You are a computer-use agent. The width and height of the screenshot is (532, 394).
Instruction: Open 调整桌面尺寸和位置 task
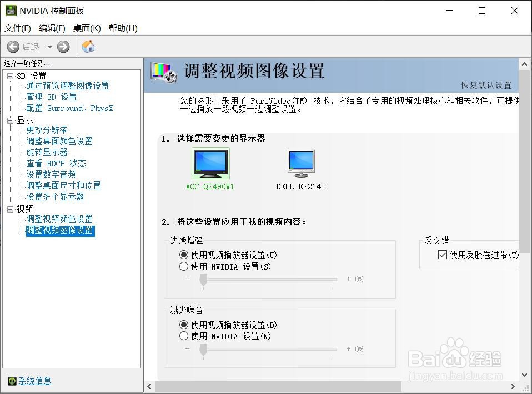[x=63, y=186]
